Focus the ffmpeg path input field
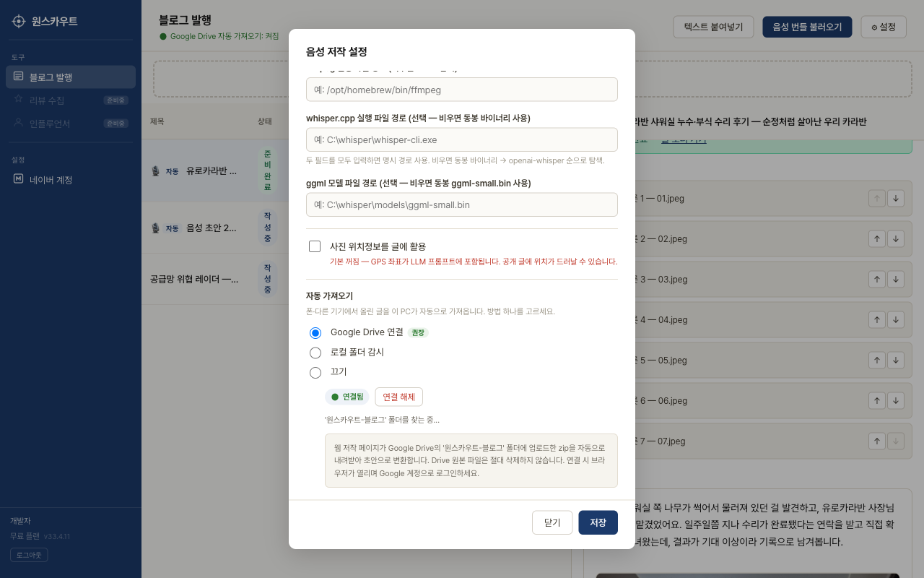Screen dimensions: 924x578 (462, 90)
